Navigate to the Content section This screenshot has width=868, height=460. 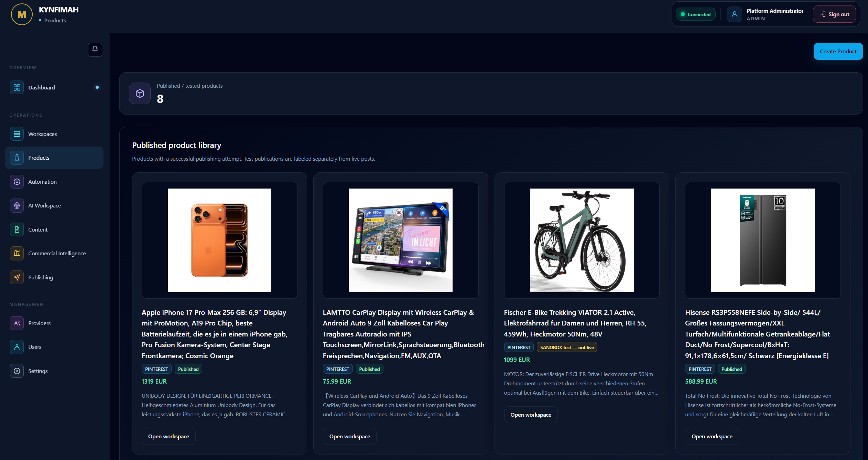point(54,229)
